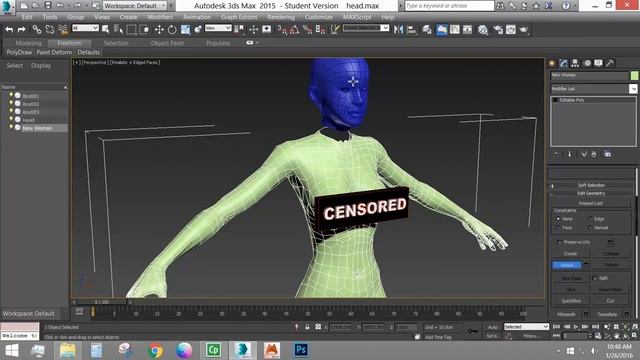Activate the Select and Scale tool
The image size is (640, 360).
coord(185,29)
